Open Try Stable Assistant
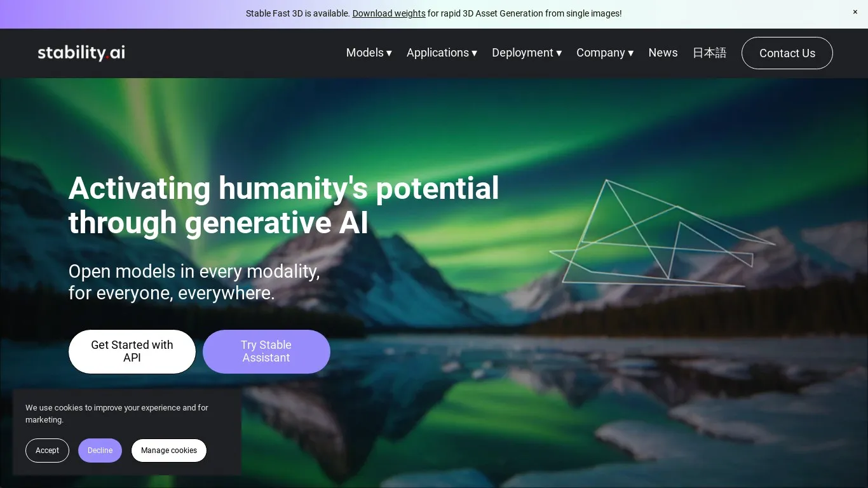This screenshot has width=868, height=488. [x=266, y=351]
